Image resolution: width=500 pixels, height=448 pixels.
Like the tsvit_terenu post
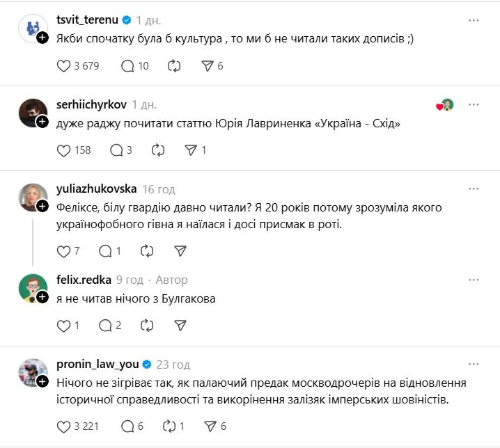click(x=63, y=66)
